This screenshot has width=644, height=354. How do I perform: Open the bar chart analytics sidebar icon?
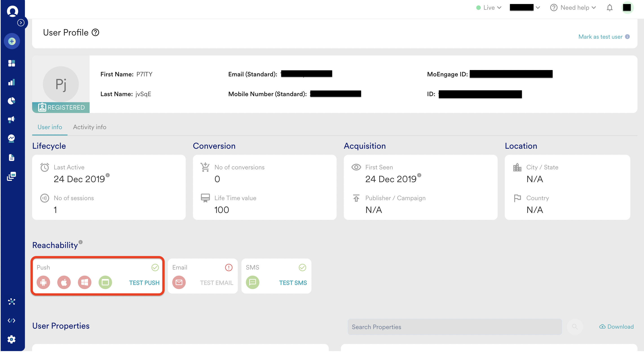[x=11, y=82]
